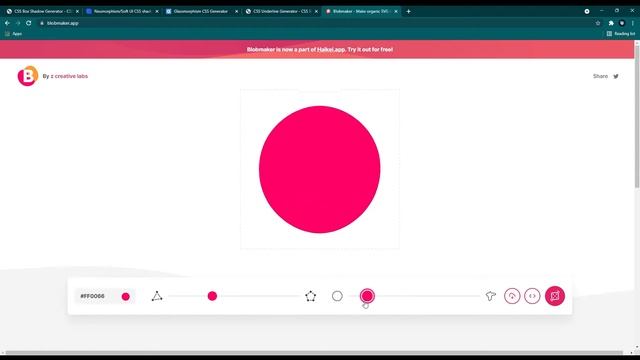Screen dimensions: 640x360
Task: Open the browser extensions puzzle icon
Action: pyautogui.click(x=611, y=23)
